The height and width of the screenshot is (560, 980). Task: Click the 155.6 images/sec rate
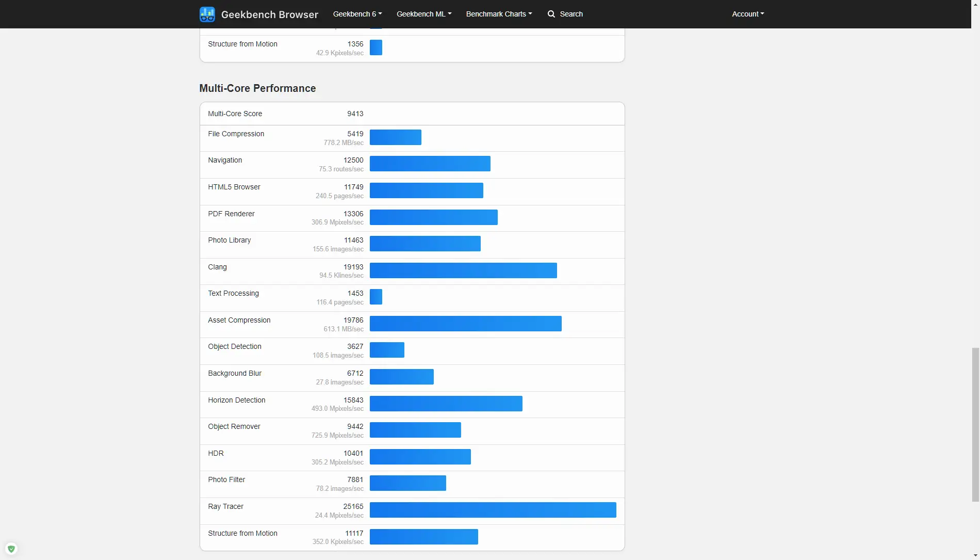click(338, 249)
